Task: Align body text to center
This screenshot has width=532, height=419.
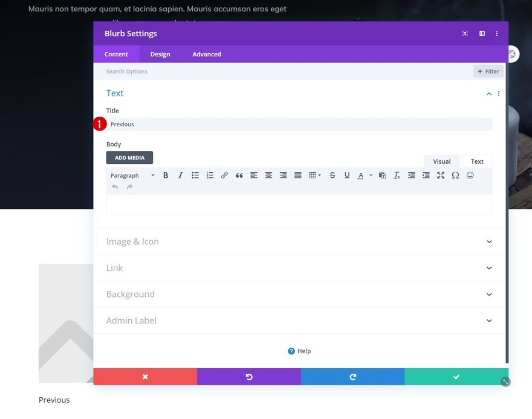Action: [268, 175]
